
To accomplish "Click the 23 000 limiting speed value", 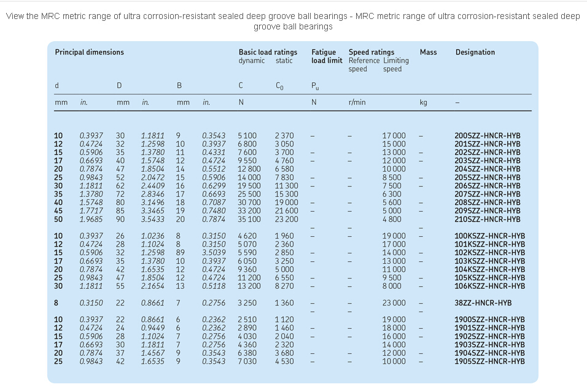I will 394,303.
